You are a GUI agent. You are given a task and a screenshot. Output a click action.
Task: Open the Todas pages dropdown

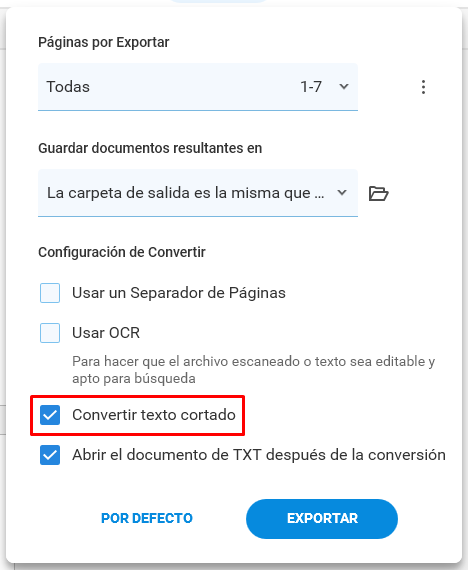pos(198,87)
